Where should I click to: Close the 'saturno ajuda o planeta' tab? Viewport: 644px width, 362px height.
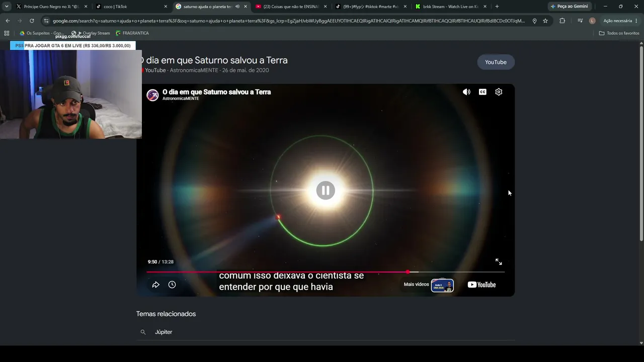click(x=246, y=7)
